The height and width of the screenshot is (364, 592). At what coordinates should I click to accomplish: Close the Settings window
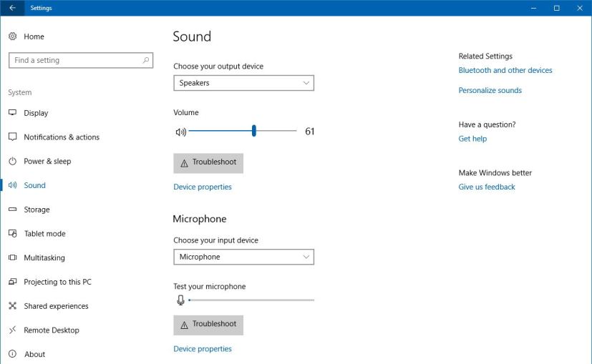(580, 8)
